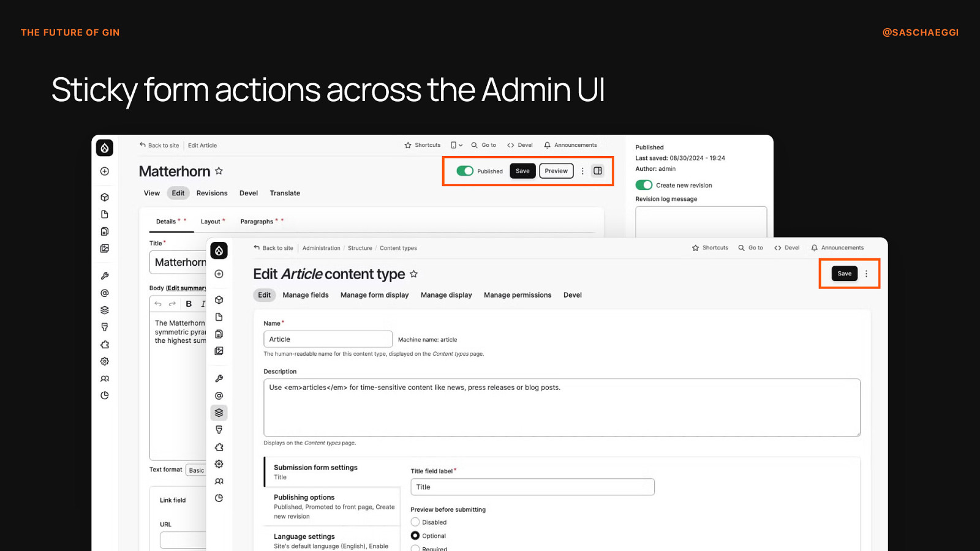Image resolution: width=980 pixels, height=551 pixels.
Task: Select the Disabled preview radio option
Action: pos(415,522)
